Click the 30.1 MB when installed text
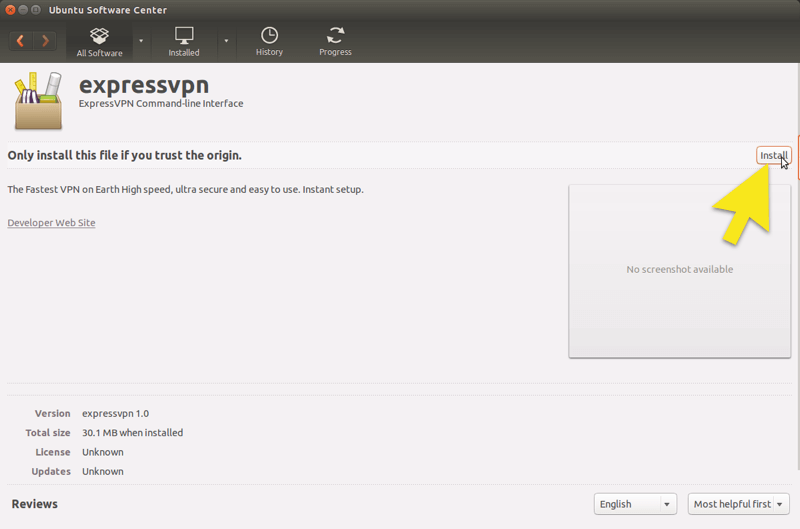The image size is (800, 529). (133, 433)
